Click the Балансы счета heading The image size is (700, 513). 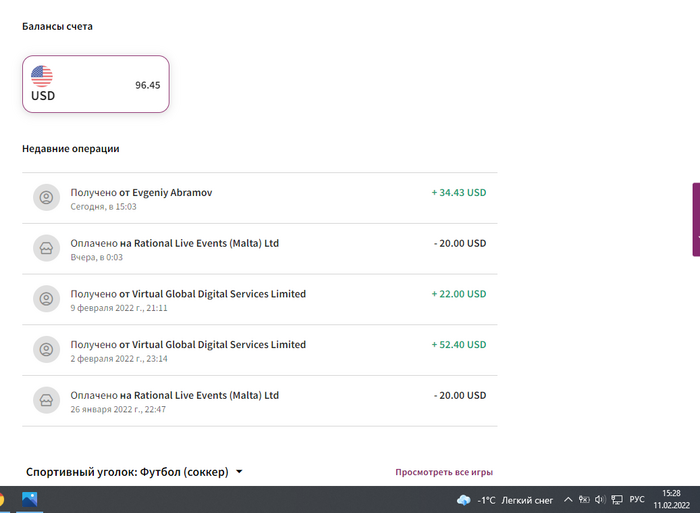coord(58,26)
